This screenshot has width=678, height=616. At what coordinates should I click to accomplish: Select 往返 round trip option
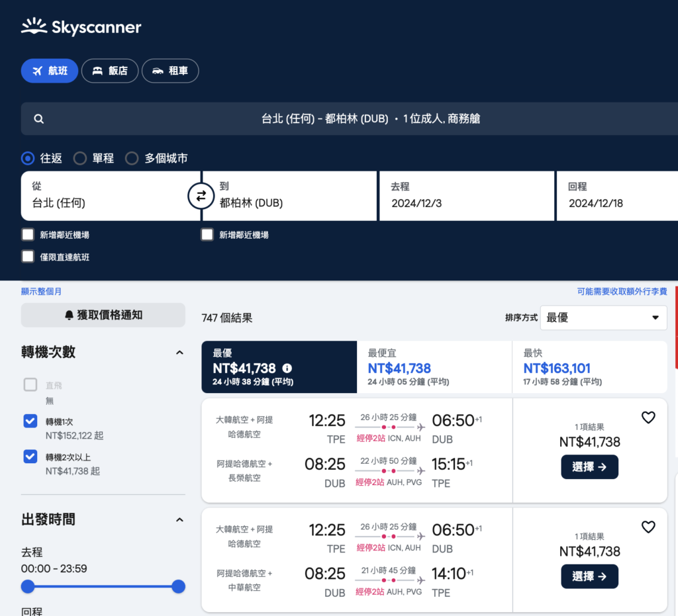pos(28,159)
